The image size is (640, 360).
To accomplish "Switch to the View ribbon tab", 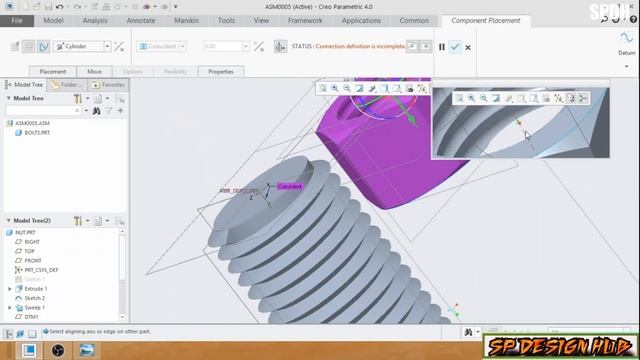I will point(261,20).
